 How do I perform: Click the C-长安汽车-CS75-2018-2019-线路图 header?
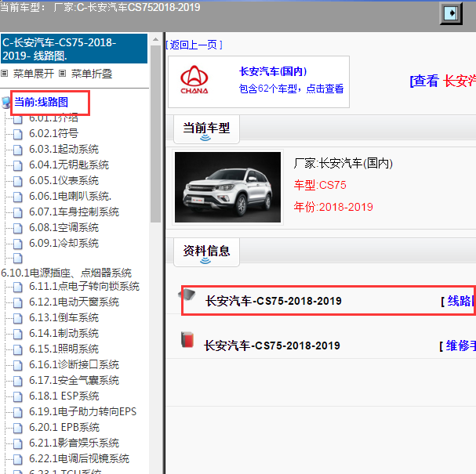pos(74,49)
